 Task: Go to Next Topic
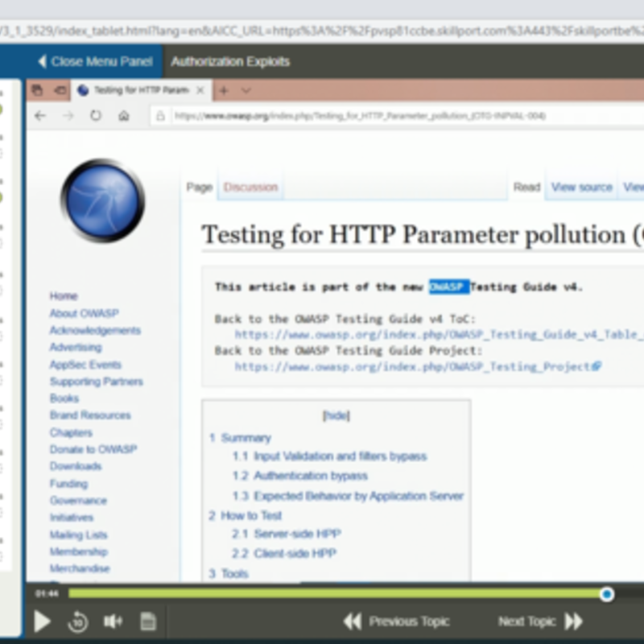(x=540, y=621)
